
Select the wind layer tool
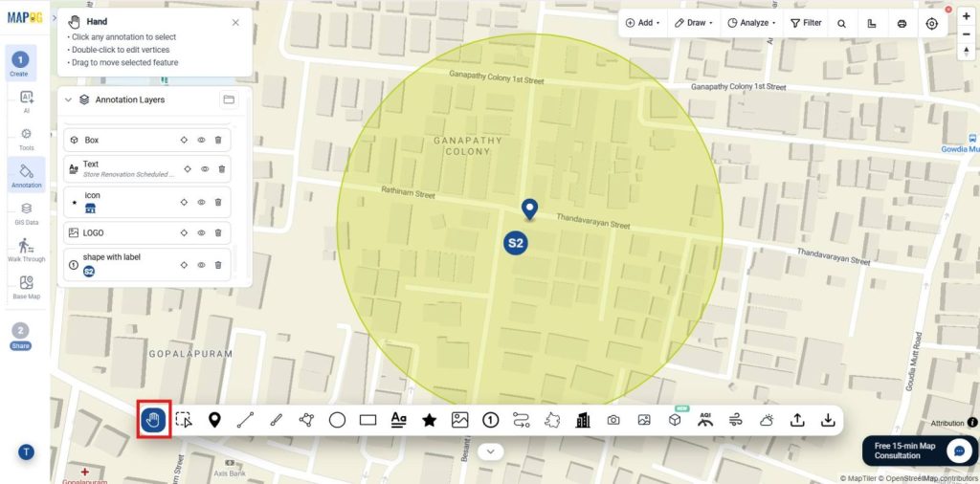736,420
